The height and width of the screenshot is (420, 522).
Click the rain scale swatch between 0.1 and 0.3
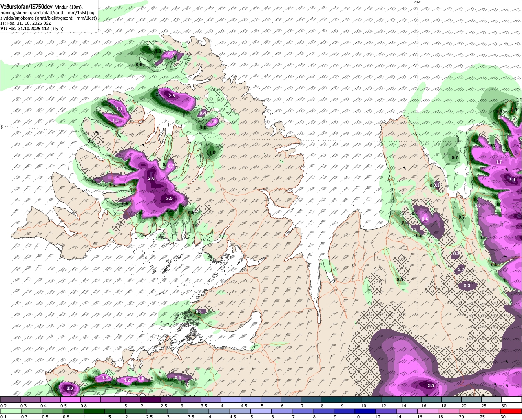11,411
